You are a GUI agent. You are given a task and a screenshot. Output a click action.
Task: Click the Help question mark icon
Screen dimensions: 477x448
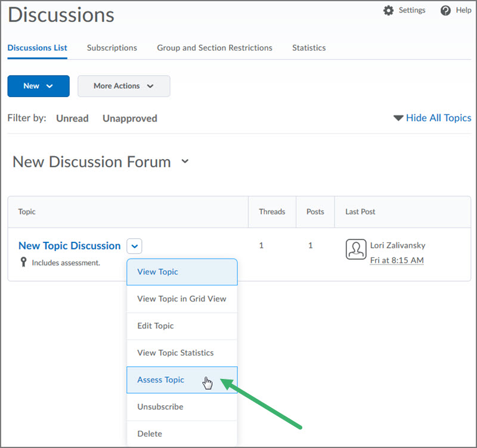pos(445,10)
